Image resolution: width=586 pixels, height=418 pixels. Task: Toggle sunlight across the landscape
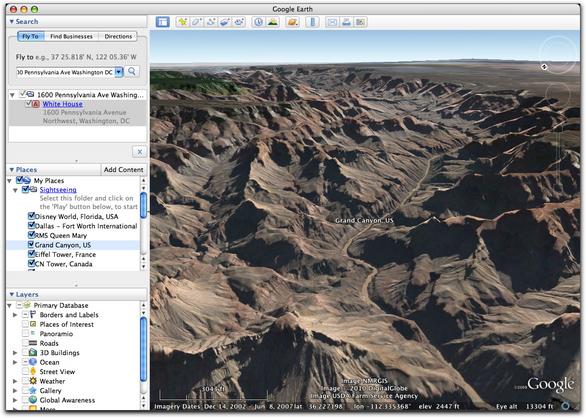point(273,22)
